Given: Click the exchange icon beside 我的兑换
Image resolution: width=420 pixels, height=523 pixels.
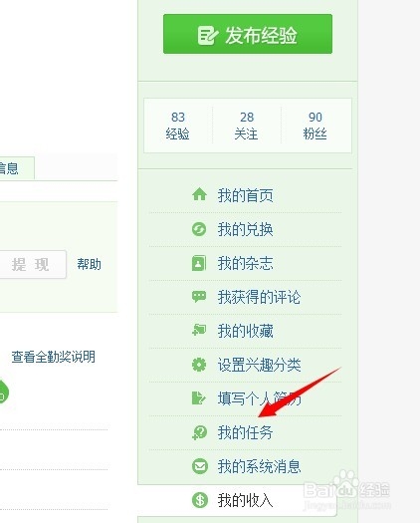Looking at the screenshot, I should coord(199,229).
